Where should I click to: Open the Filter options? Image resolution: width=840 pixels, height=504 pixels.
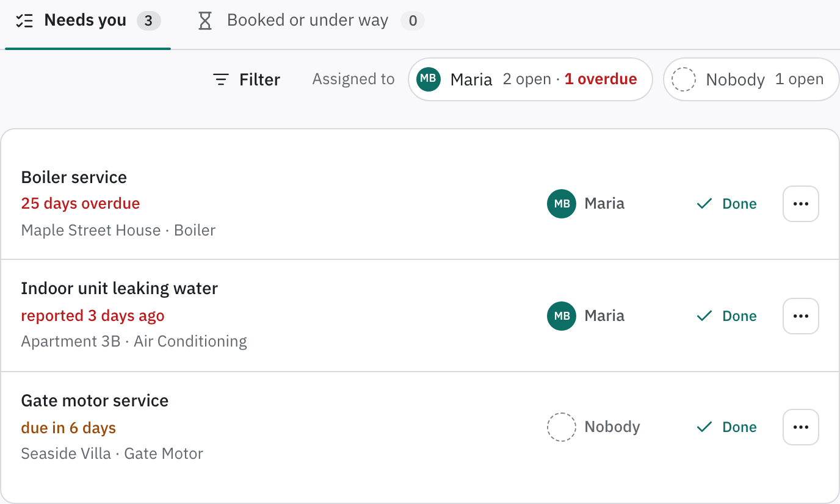coord(247,79)
